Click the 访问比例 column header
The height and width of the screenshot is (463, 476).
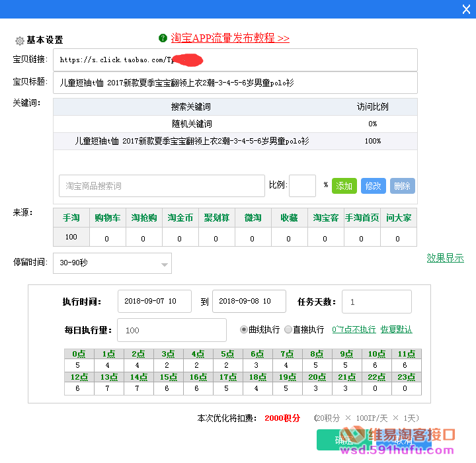point(372,107)
